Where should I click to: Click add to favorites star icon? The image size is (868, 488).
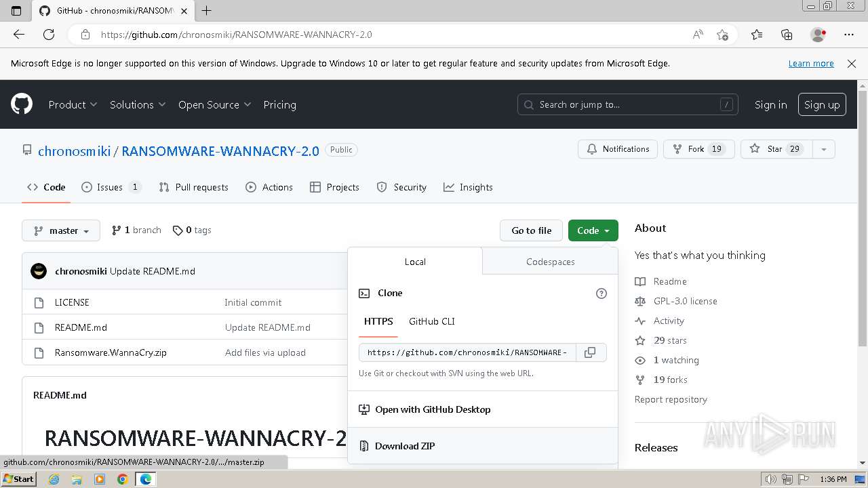click(722, 35)
